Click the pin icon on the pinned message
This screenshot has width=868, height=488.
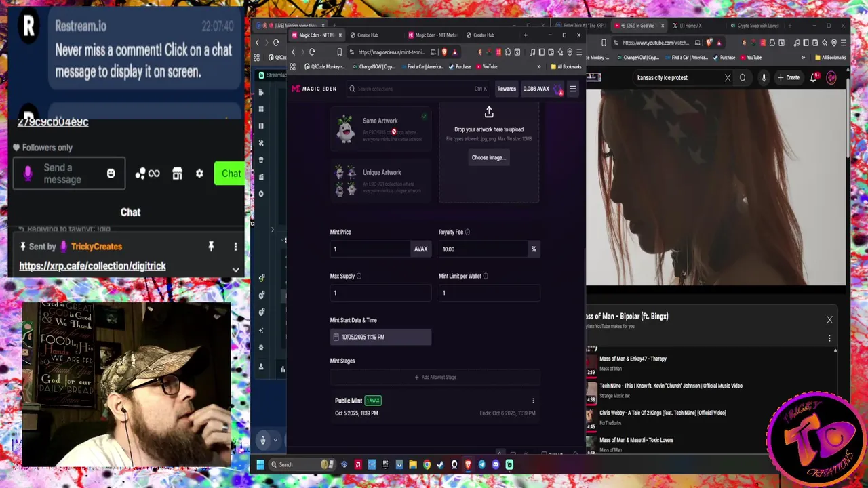click(x=211, y=247)
